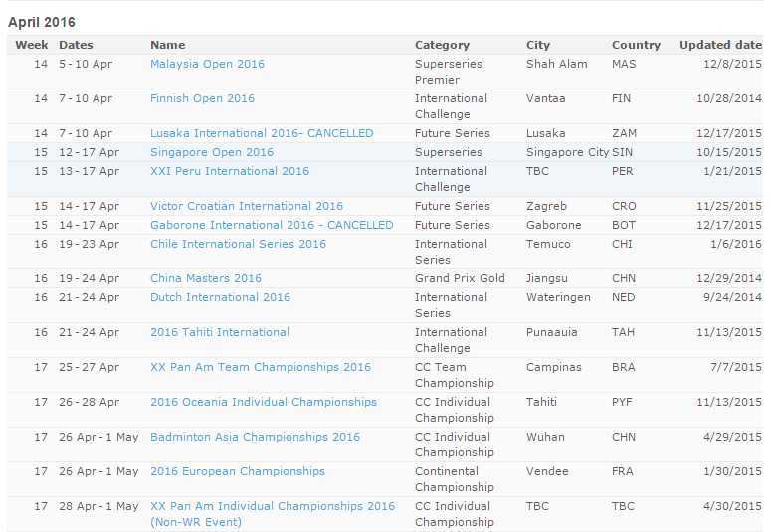Click the China Masters 2016 link

point(206,278)
